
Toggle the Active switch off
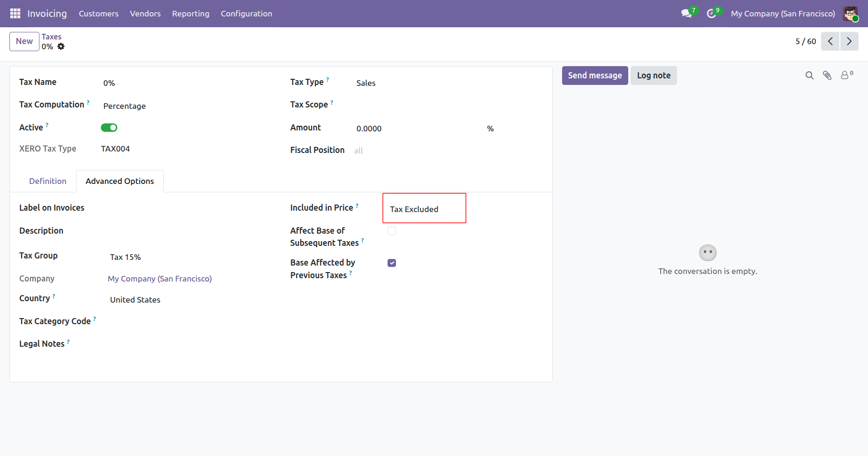point(109,128)
